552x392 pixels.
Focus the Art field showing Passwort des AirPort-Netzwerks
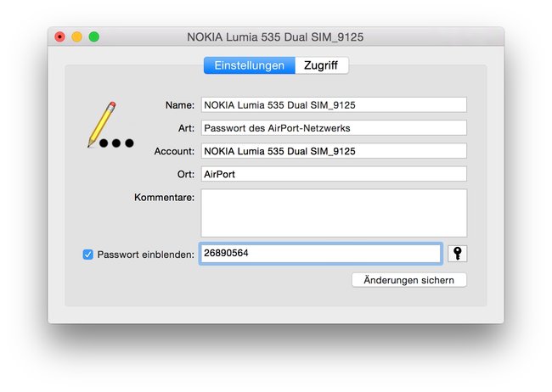334,128
